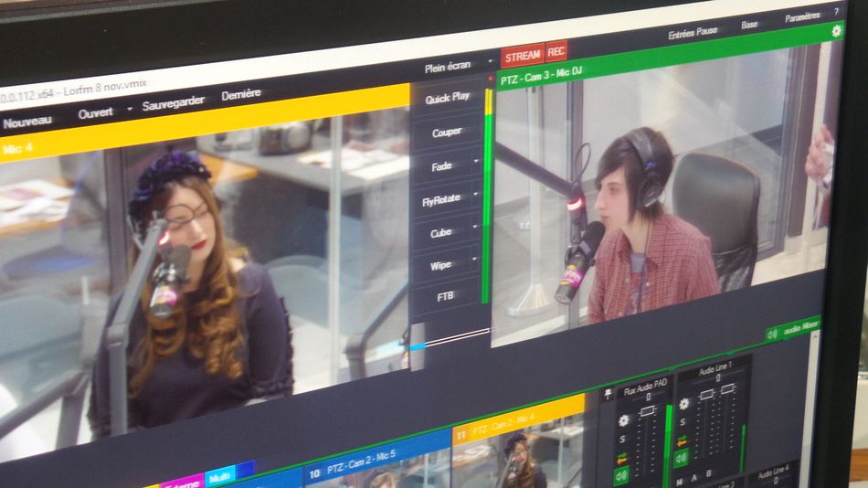868x488 pixels.
Task: Solo the Flux Audio PAD channel
Action: 623,440
